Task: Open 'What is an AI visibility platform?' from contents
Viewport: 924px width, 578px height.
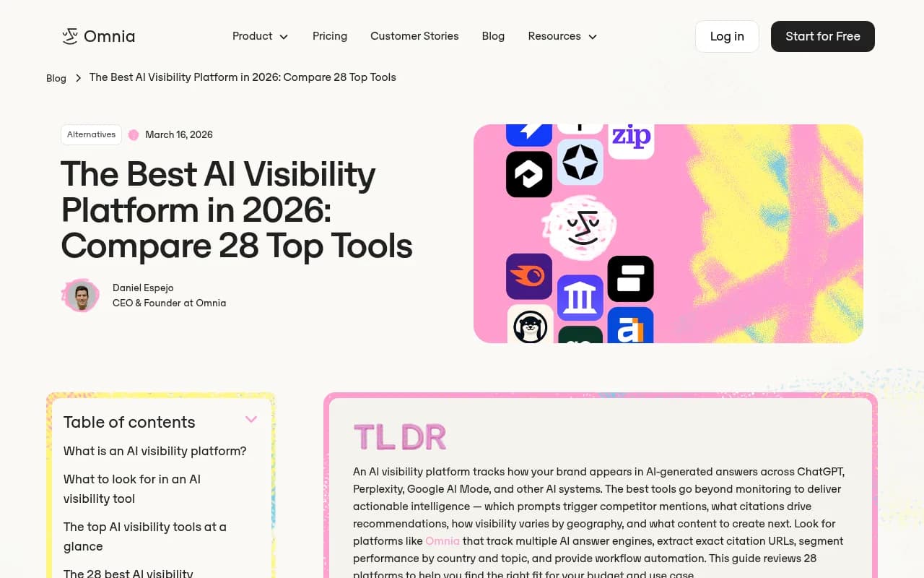Action: (x=154, y=451)
